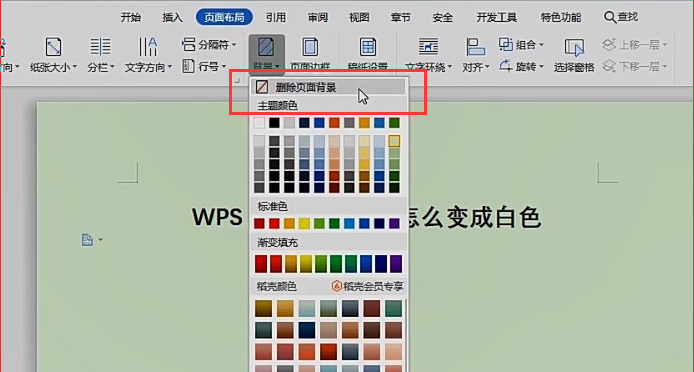The height and width of the screenshot is (372, 694).
Task: Choose orange in the standard colors row
Action: (x=289, y=223)
